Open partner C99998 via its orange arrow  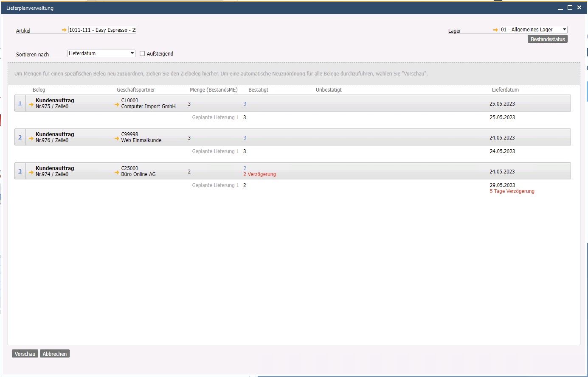(117, 138)
